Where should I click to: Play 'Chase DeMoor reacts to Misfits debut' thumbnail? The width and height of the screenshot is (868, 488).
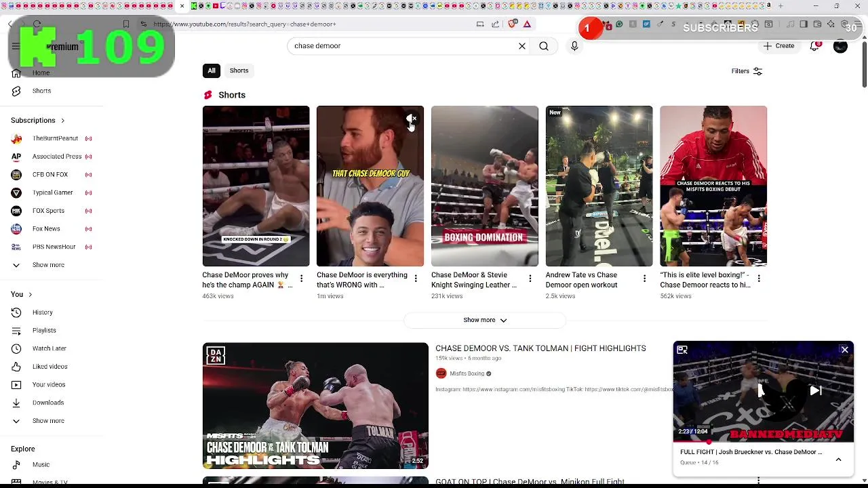pyautogui.click(x=713, y=186)
